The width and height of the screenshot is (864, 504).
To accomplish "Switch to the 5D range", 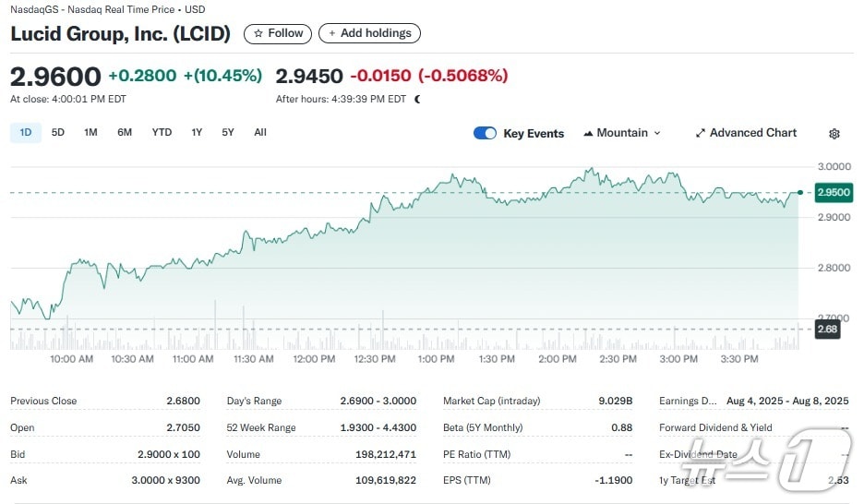I will [58, 132].
